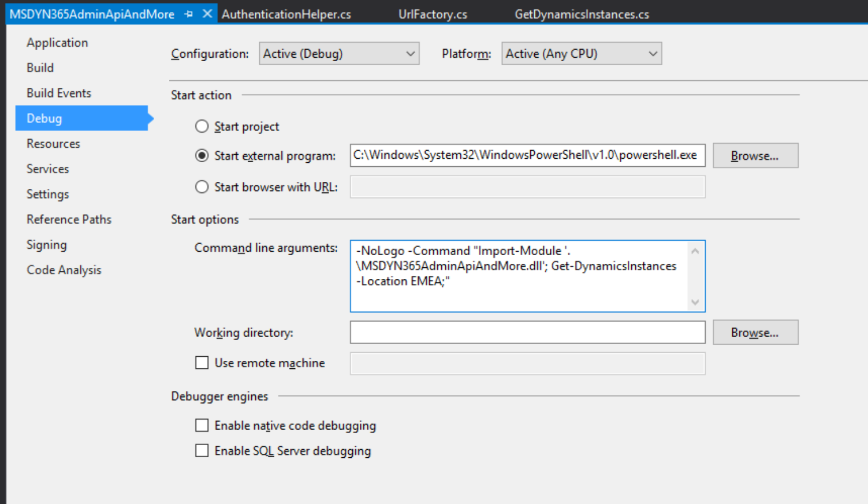Pin the MSDYN365AdminApiAndMore tab
The image size is (868, 504).
click(189, 14)
